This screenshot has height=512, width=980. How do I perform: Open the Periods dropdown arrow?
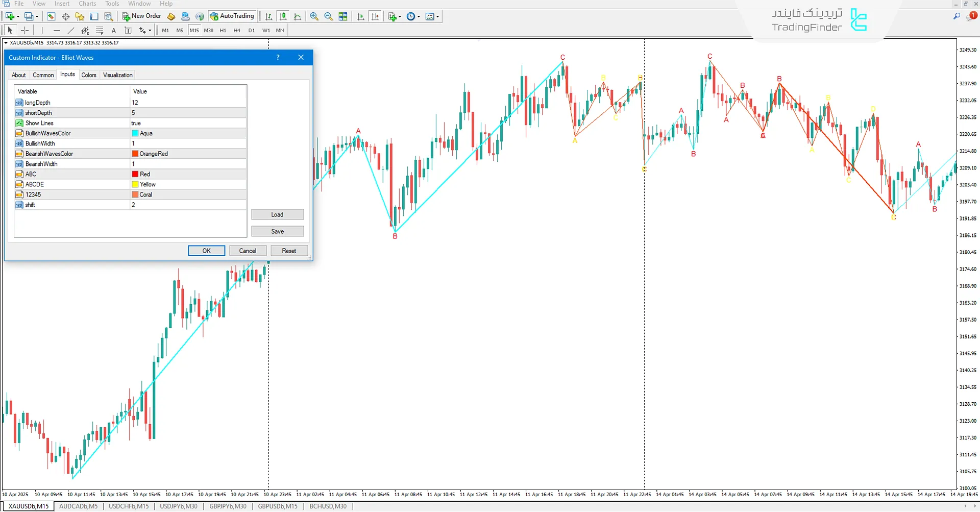click(x=418, y=16)
